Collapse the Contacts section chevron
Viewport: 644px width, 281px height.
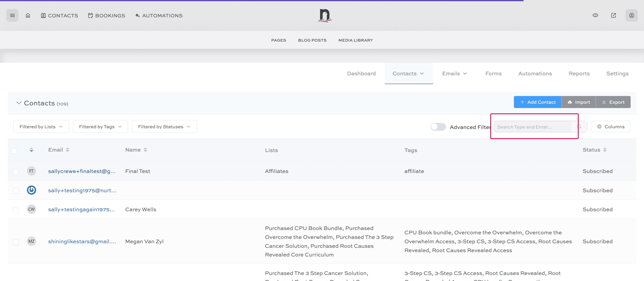pos(19,103)
